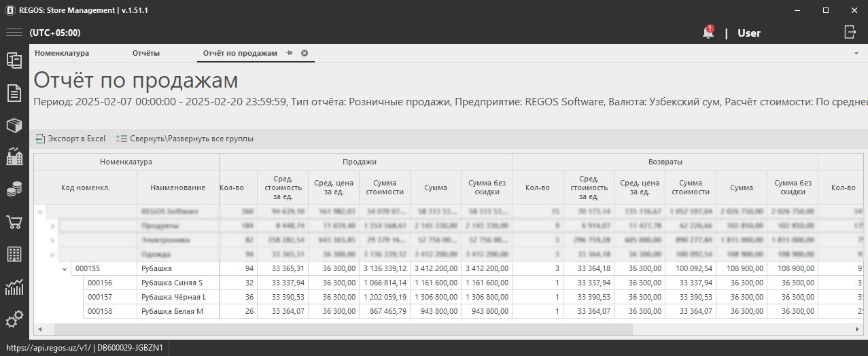Open the warehouse box sidebar icon

[x=14, y=126]
